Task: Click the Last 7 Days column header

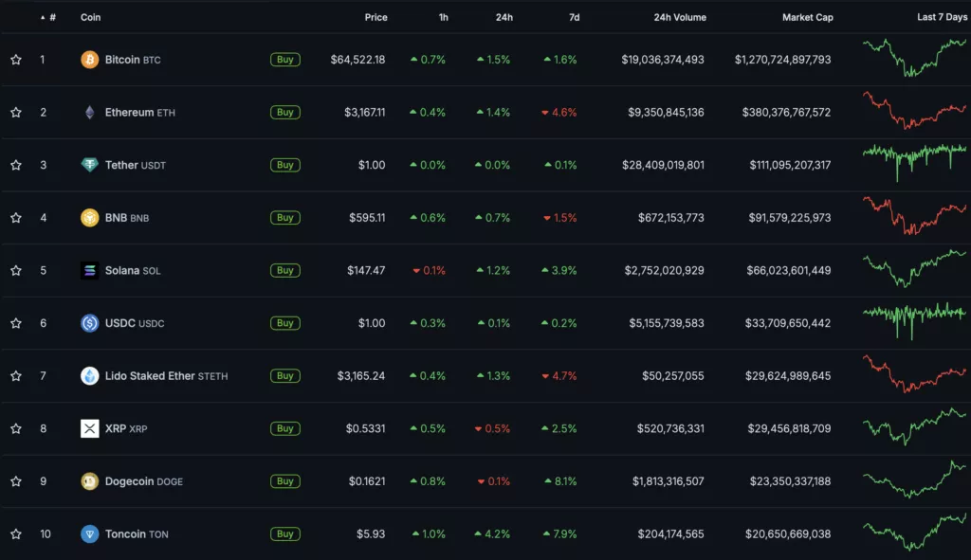Action: tap(942, 17)
